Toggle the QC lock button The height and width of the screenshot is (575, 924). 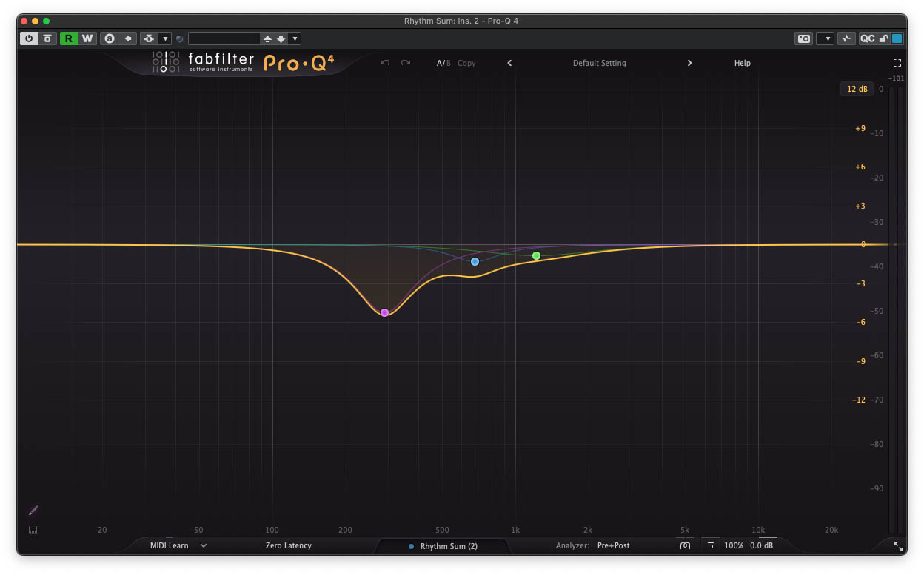point(884,38)
